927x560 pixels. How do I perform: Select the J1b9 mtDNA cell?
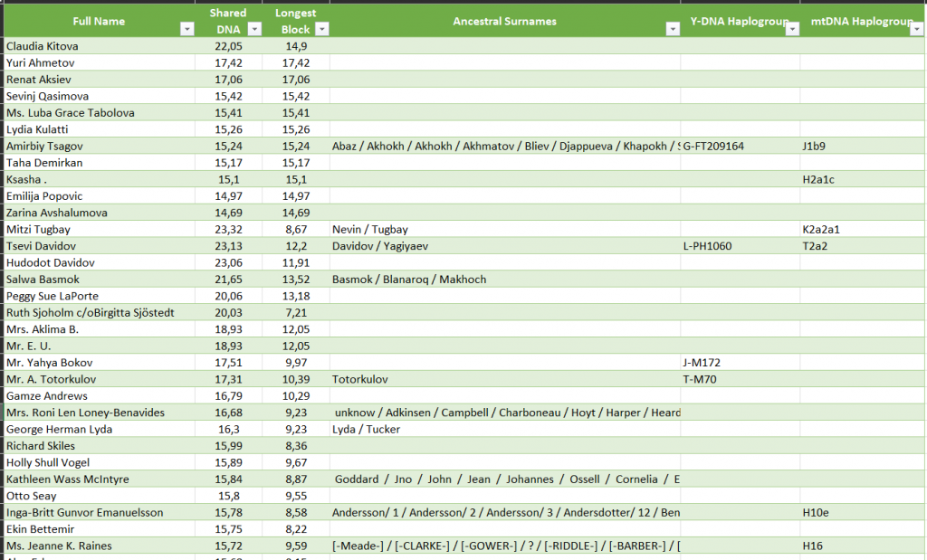(x=862, y=147)
